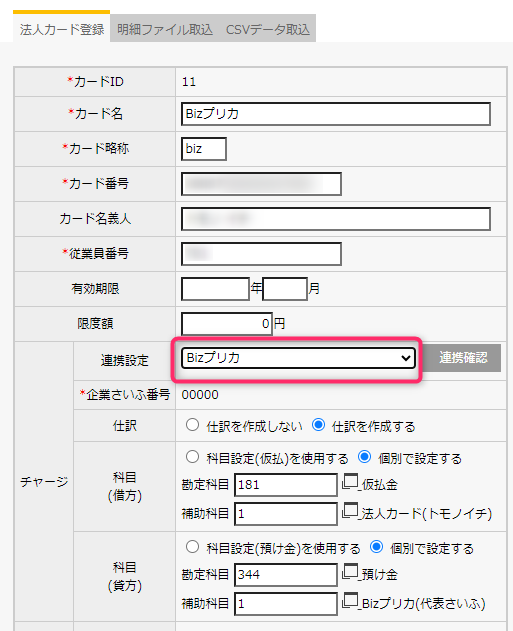
Task: Switch to 明細ファイル取込 tab
Action: 165,29
